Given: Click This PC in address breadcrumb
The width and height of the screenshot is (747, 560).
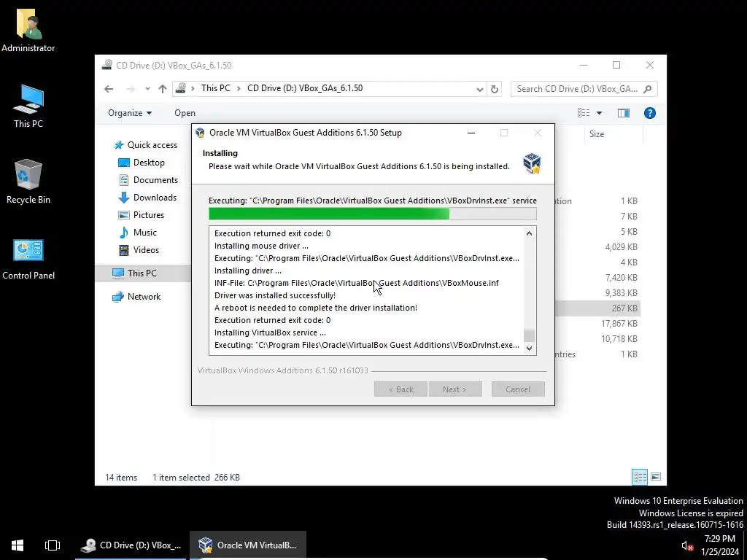Looking at the screenshot, I should click(215, 88).
